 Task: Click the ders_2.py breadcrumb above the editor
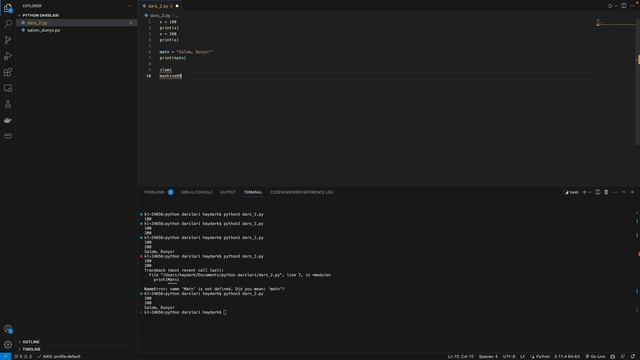160,16
